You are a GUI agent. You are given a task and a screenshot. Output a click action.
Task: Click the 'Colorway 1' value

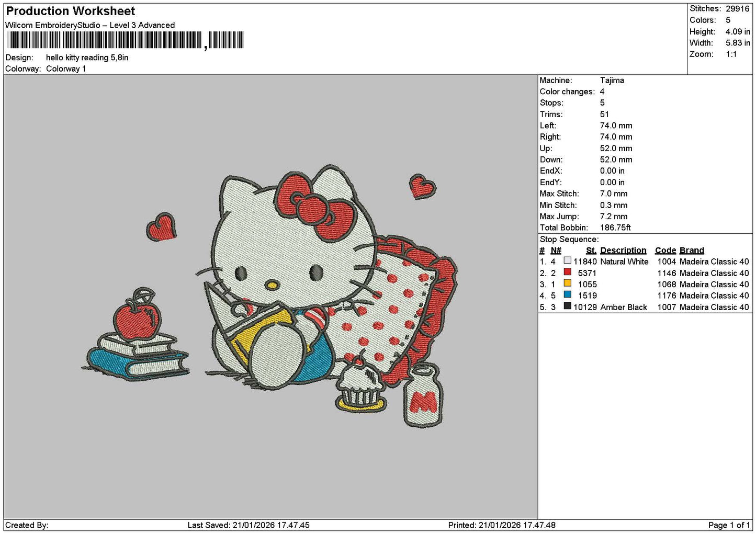pyautogui.click(x=66, y=69)
